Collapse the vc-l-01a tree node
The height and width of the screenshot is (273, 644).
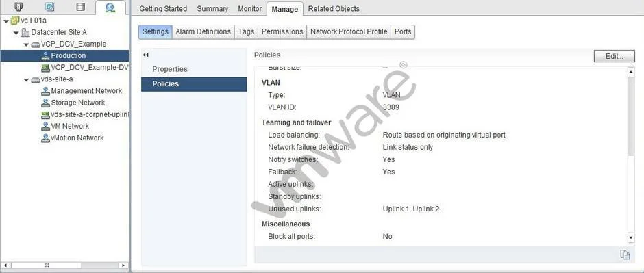pyautogui.click(x=7, y=21)
